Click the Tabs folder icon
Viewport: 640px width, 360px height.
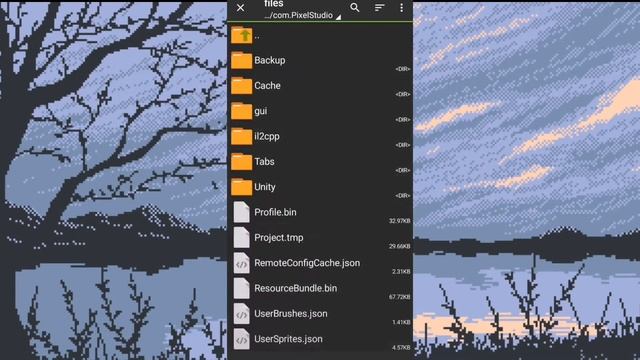[x=241, y=162]
